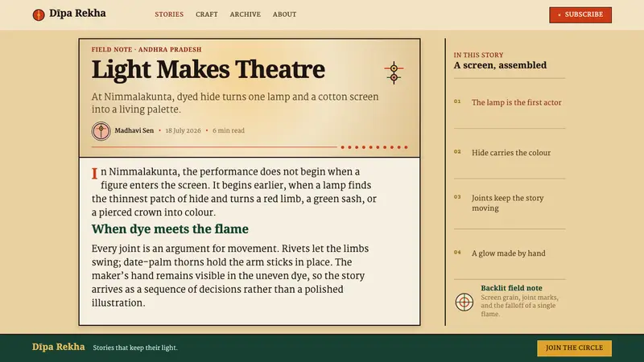Open author Madhavi Sen's avatar
Screen dimensions: 644x362
[101, 131]
